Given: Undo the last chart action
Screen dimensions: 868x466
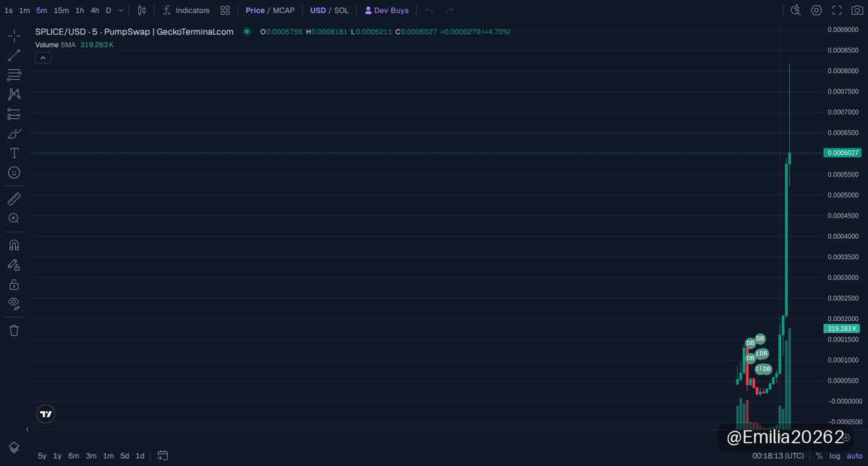Looking at the screenshot, I should pyautogui.click(x=429, y=11).
